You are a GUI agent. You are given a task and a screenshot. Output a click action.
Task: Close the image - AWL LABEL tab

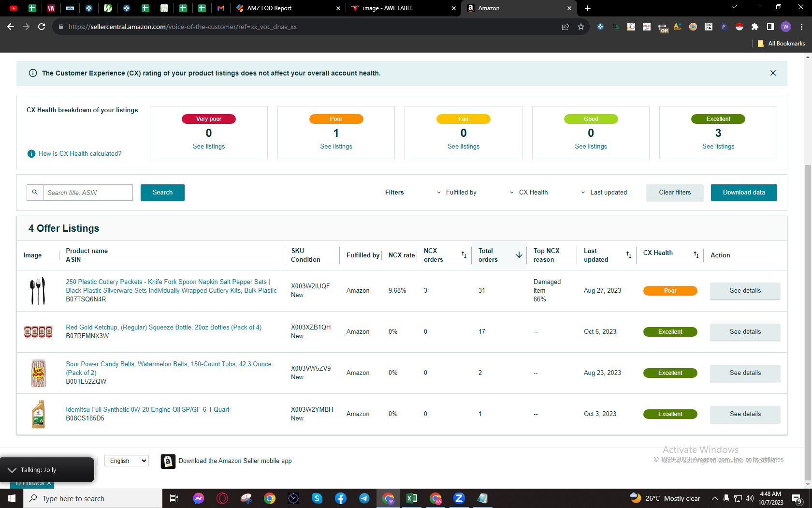(453, 8)
